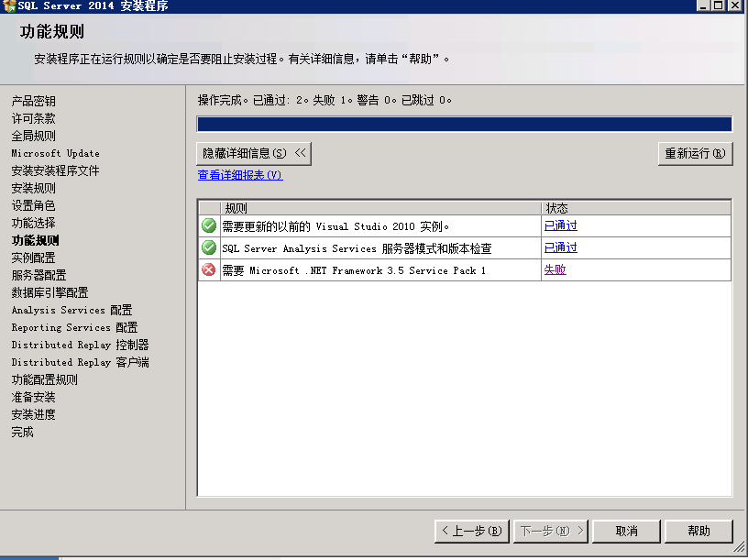Screen dimensions: 748x560
Task: Select 实例配置 step in sidebar
Action: point(33,258)
